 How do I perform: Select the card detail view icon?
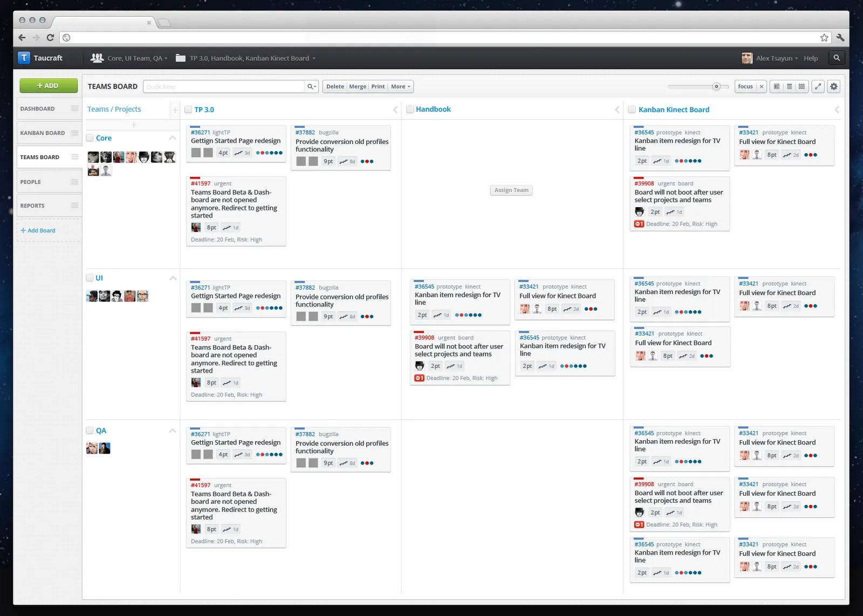[x=777, y=86]
